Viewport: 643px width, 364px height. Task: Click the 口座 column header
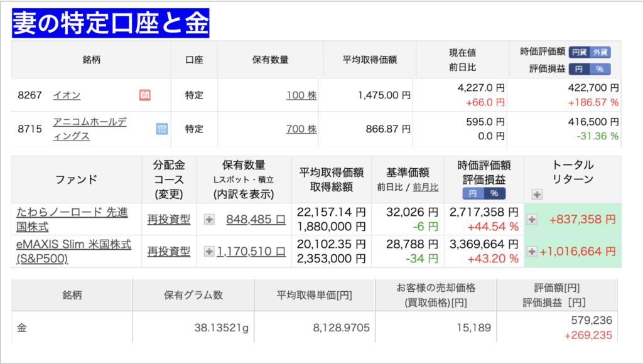pos(194,60)
